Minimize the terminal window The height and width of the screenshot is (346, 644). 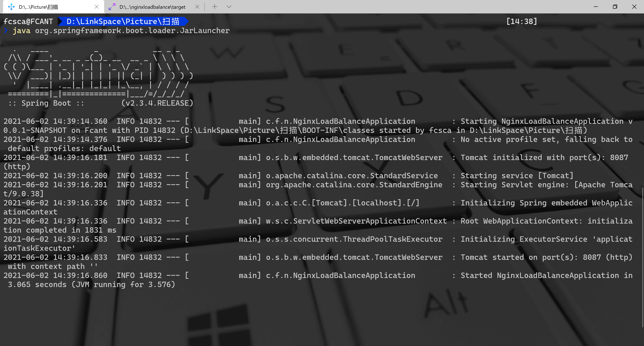(596, 7)
